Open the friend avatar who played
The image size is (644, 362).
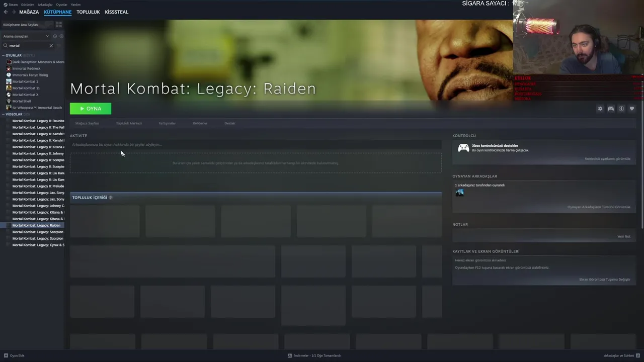click(459, 193)
